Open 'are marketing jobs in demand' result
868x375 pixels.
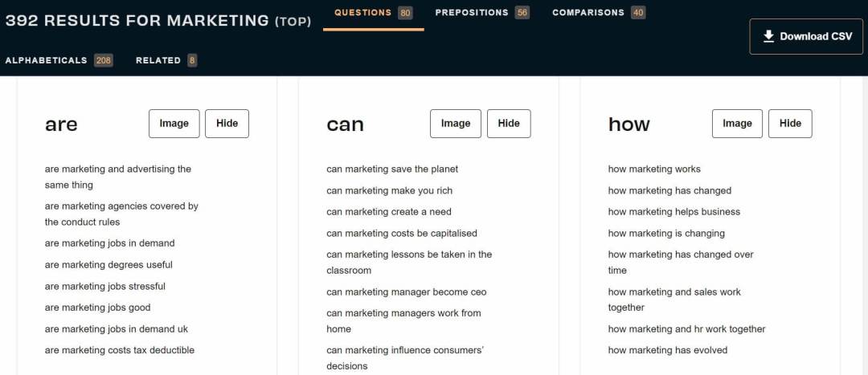pyautogui.click(x=109, y=243)
